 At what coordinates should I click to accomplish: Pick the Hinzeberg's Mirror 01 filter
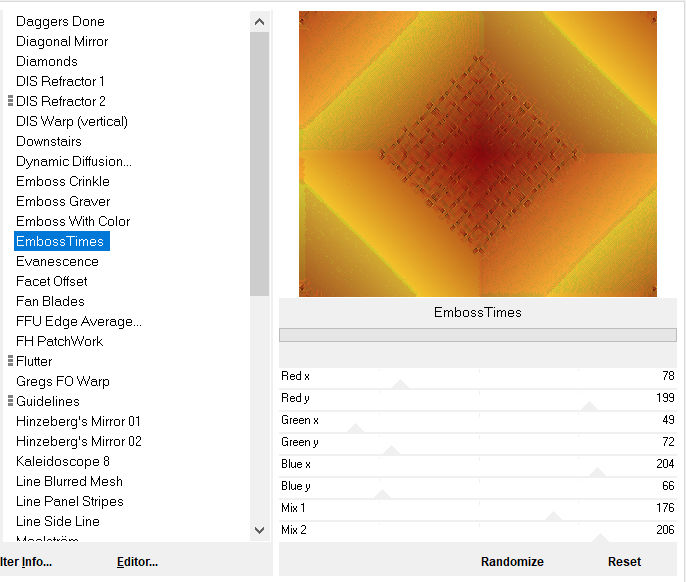click(x=78, y=421)
